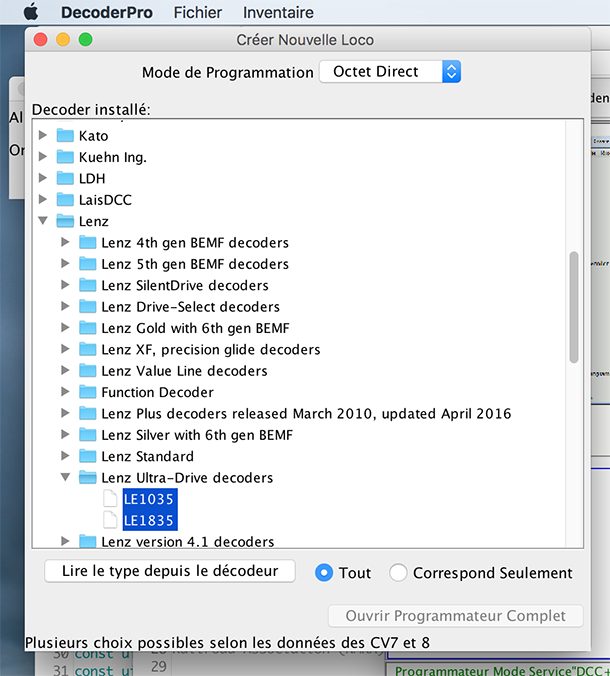Expand the Lenz Standard triangle
Screen dimensions: 610x676
coord(65,456)
